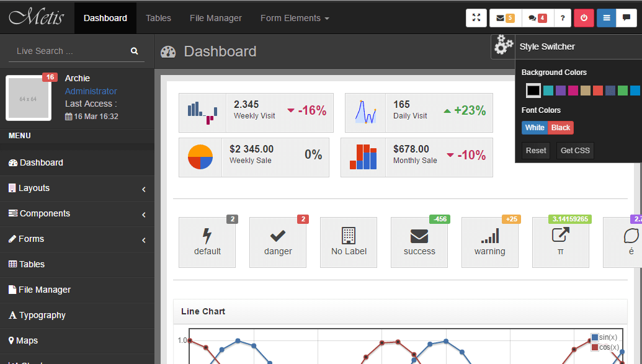Click the Get CSS button
Screen dimensions: 642x364
pos(574,151)
